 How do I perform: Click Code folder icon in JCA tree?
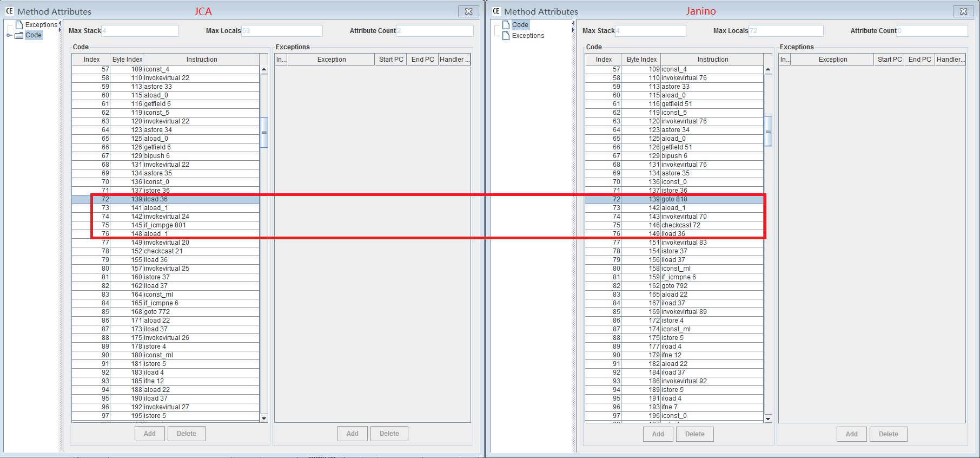[19, 35]
